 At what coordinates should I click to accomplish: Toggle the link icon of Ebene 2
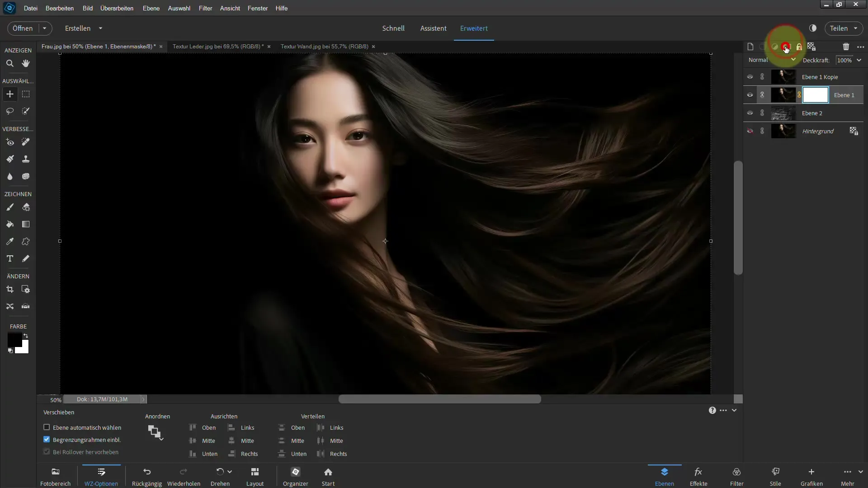(762, 113)
